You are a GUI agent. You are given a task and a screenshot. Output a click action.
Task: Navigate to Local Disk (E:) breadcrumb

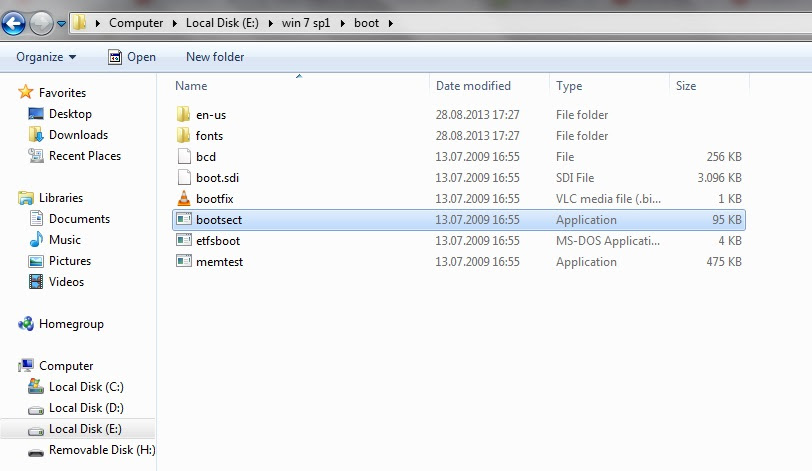(x=222, y=23)
